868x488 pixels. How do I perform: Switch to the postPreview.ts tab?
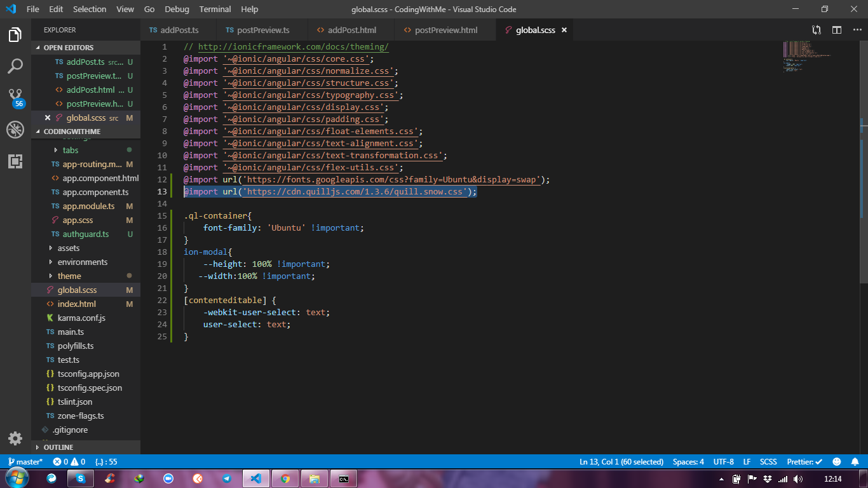coord(262,30)
